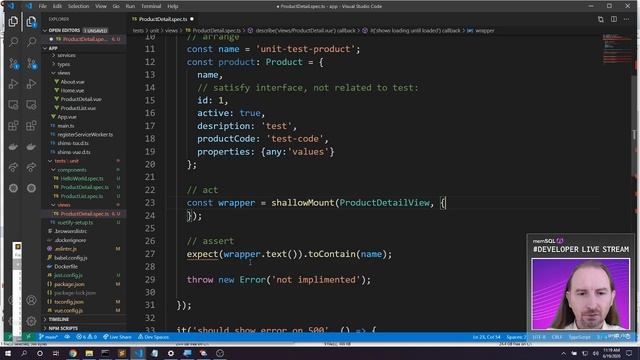Open the Go menu
The image size is (640, 360).
point(116,6)
